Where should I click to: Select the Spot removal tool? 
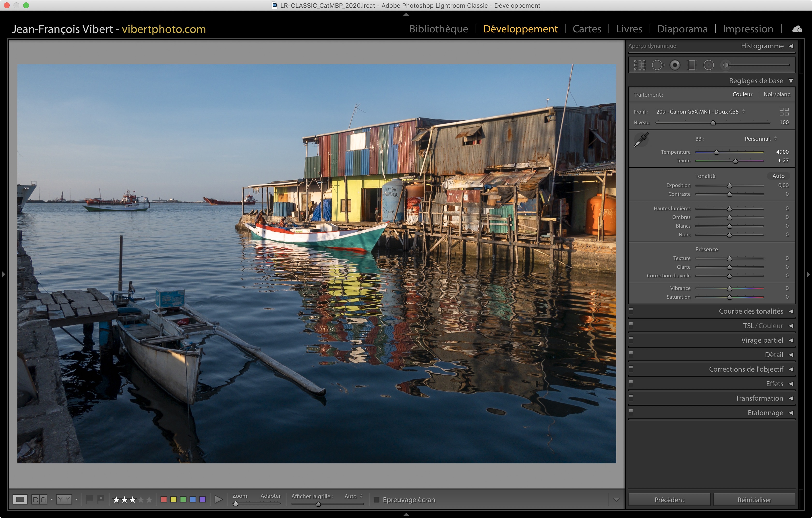pyautogui.click(x=658, y=65)
